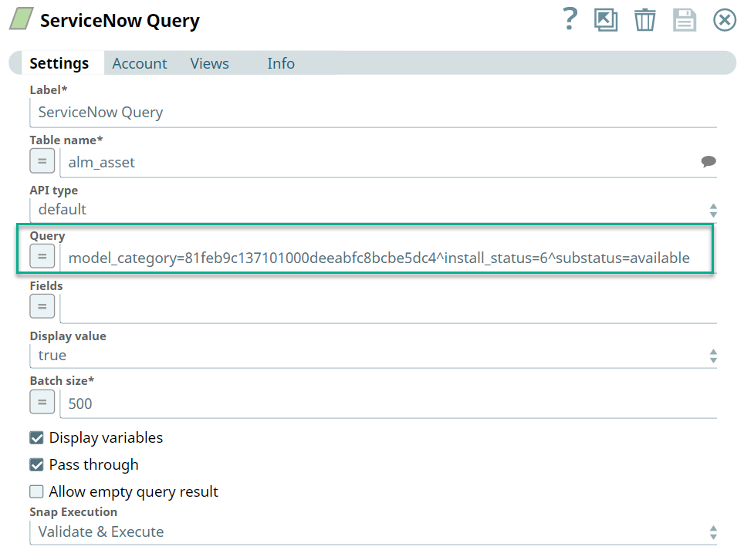Open the Display value dropdown

point(373,356)
